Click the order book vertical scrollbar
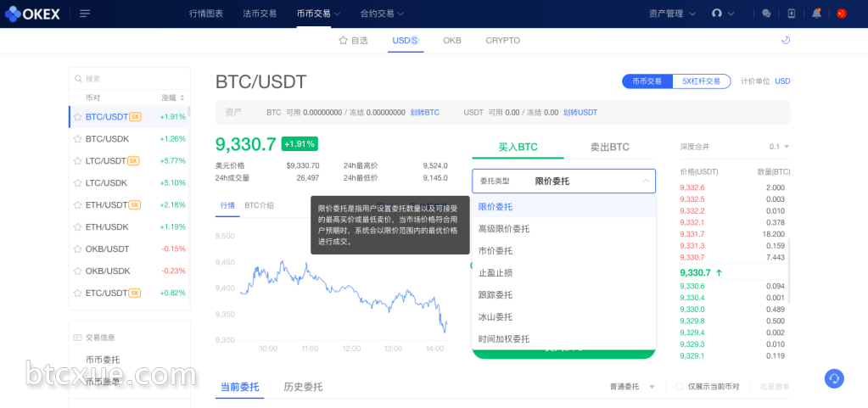Image resolution: width=868 pixels, height=408 pixels. tap(789, 271)
